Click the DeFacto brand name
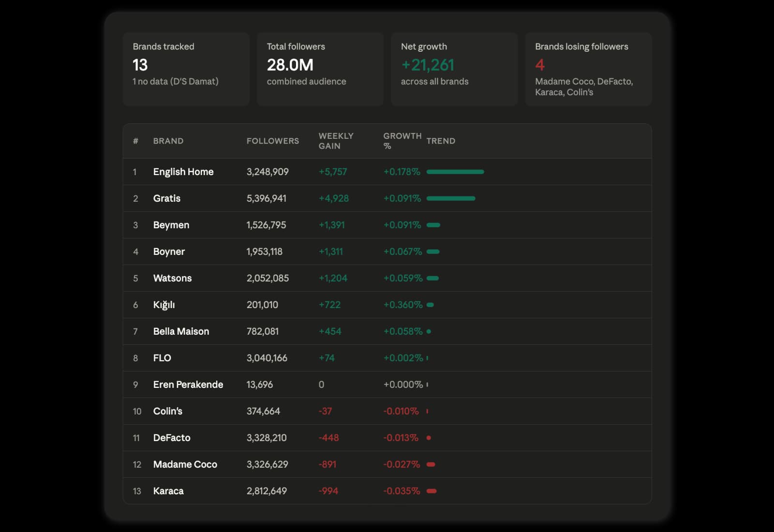This screenshot has height=532, width=774. [x=172, y=438]
